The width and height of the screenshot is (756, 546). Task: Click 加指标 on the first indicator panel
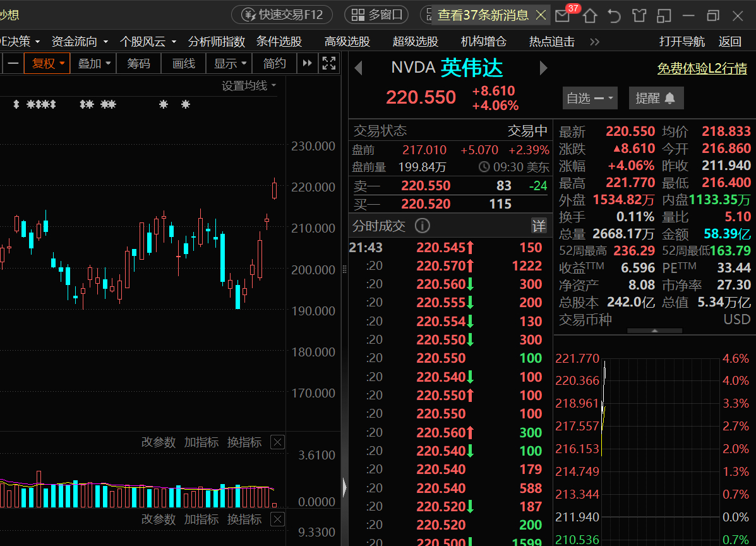pos(201,442)
